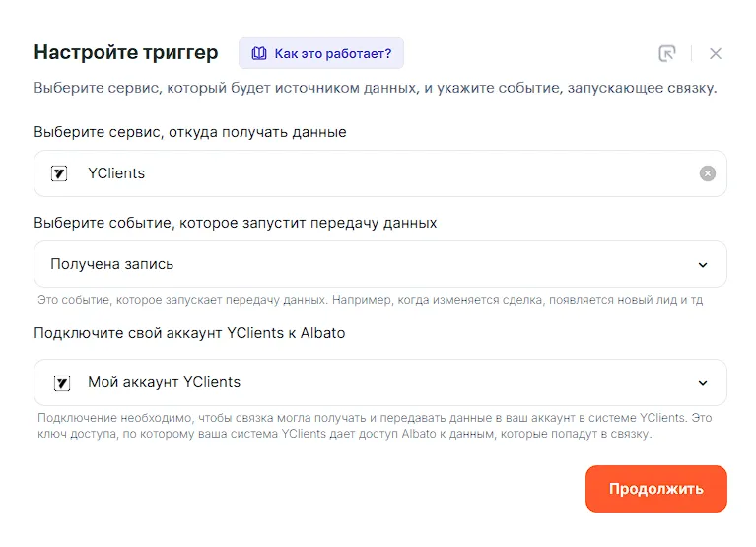
Task: Clear the selected YClients service
Action: tap(707, 173)
